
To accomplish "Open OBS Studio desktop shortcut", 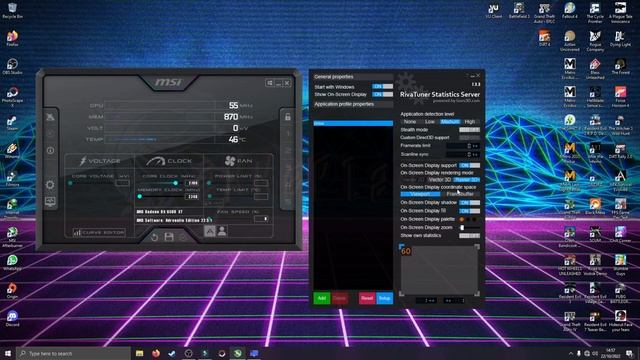I will click(x=12, y=66).
